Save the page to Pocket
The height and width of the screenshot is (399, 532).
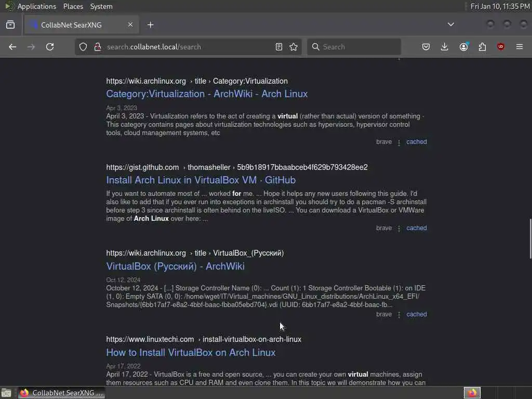point(426,47)
